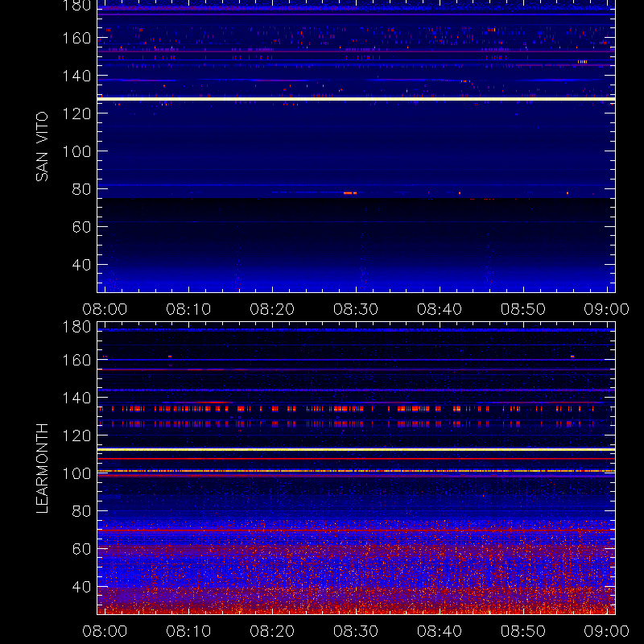This screenshot has width=644, height=644.
Task: Choose the 120 frequency tick on Learmonth axis
Action: pyautogui.click(x=76, y=436)
